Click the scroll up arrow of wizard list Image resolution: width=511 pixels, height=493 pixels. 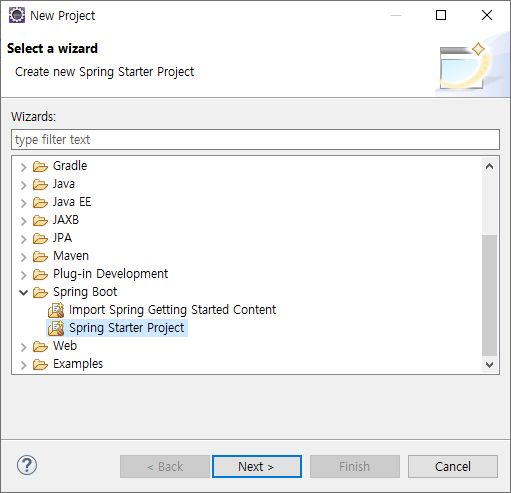[x=489, y=166]
